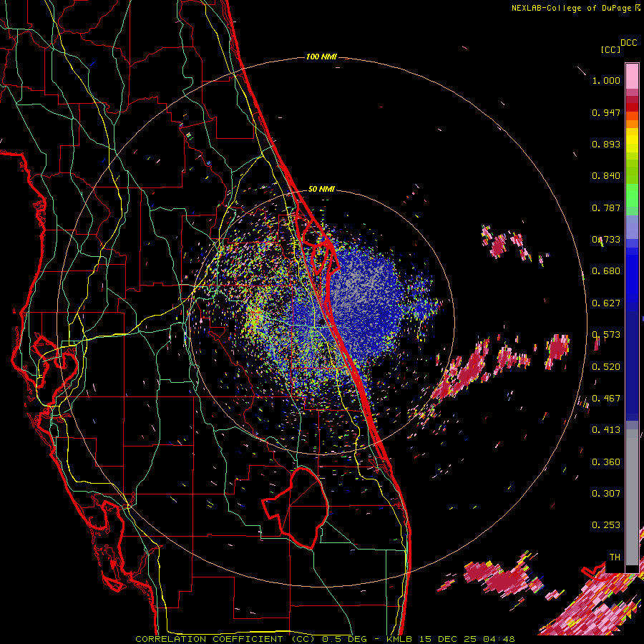Click the 50 NMI range ring label
This screenshot has height=644, width=644.
tap(321, 189)
